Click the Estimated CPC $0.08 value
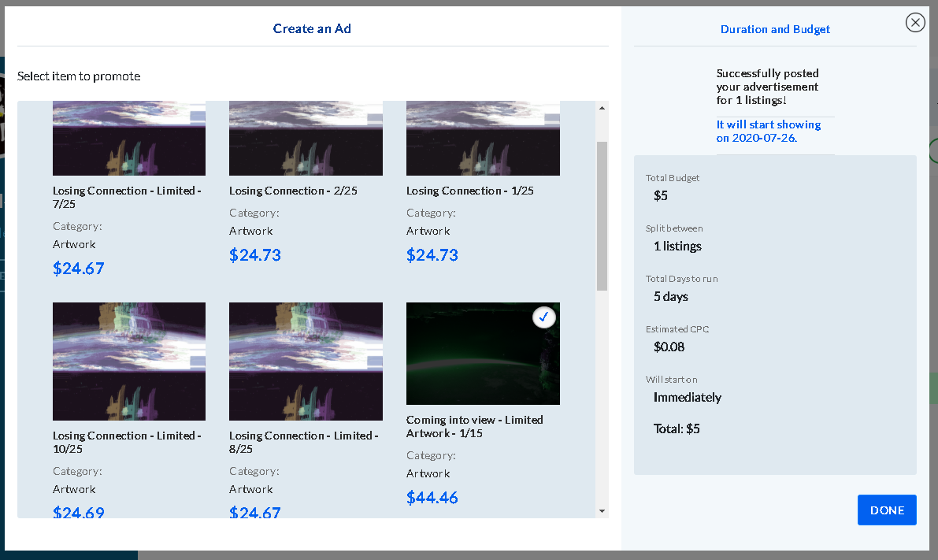Image resolution: width=938 pixels, height=560 pixels. [x=669, y=347]
